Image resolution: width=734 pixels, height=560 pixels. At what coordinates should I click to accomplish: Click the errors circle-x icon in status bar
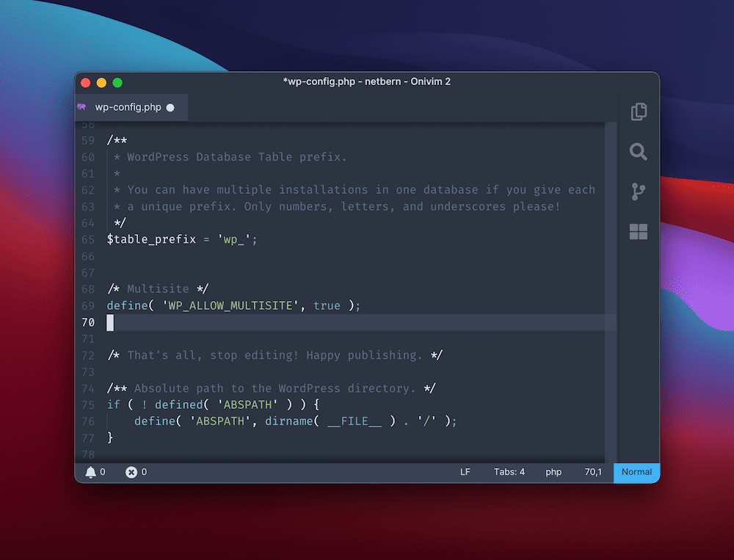click(131, 472)
